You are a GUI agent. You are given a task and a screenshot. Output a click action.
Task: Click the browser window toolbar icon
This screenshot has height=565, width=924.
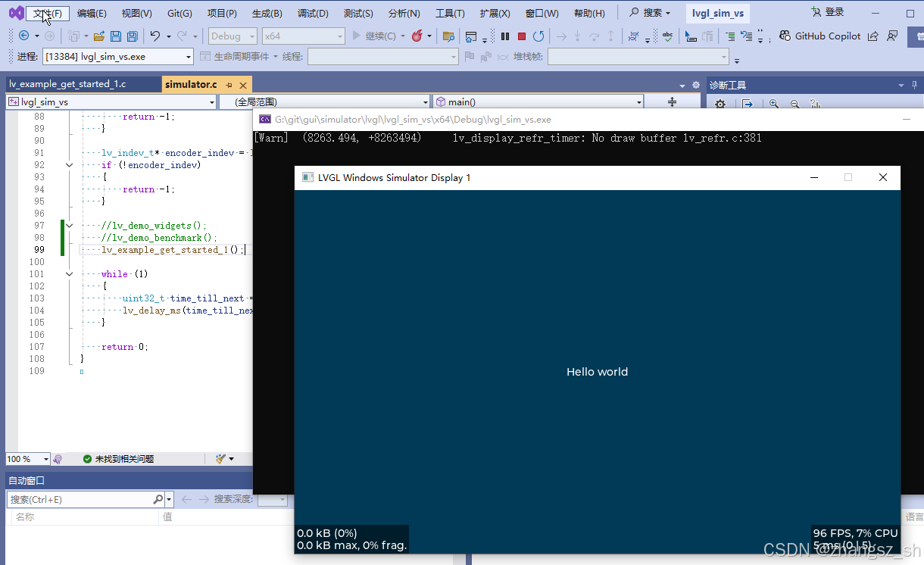471,36
